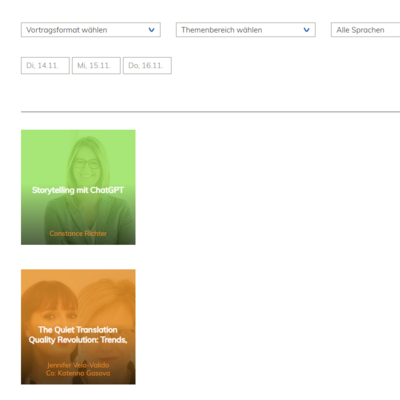Select speaker name Jennifer Vela-Valido
The height and width of the screenshot is (400, 400).
point(78,365)
